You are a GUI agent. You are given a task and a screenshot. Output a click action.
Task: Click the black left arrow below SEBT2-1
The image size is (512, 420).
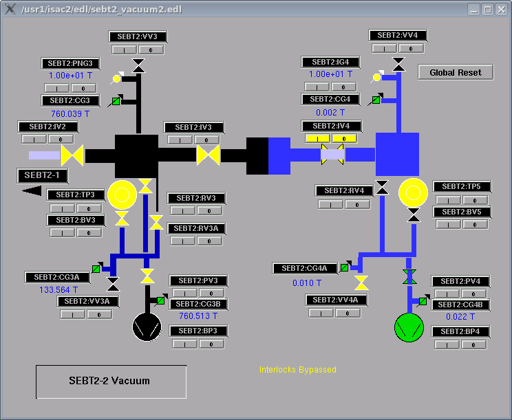32,190
